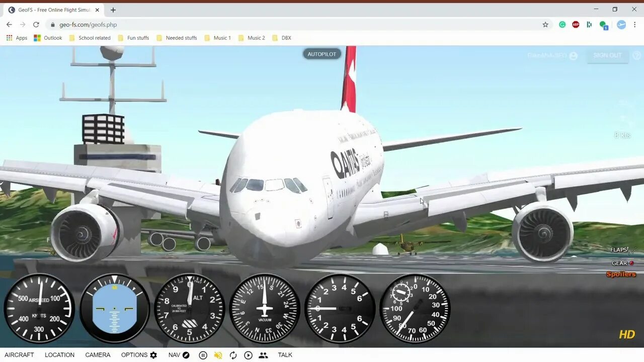This screenshot has width=644, height=362.
Task: Close the GeoFS browser tab
Action: pos(97,10)
